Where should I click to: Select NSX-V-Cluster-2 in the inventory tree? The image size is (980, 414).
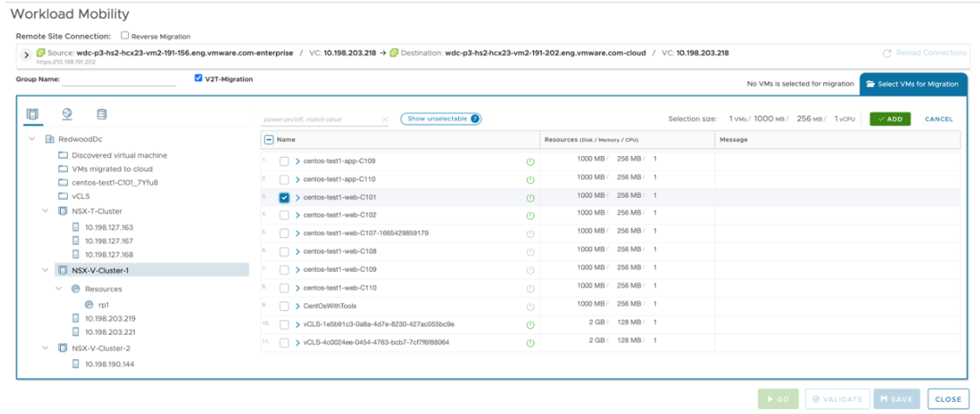pyautogui.click(x=102, y=348)
